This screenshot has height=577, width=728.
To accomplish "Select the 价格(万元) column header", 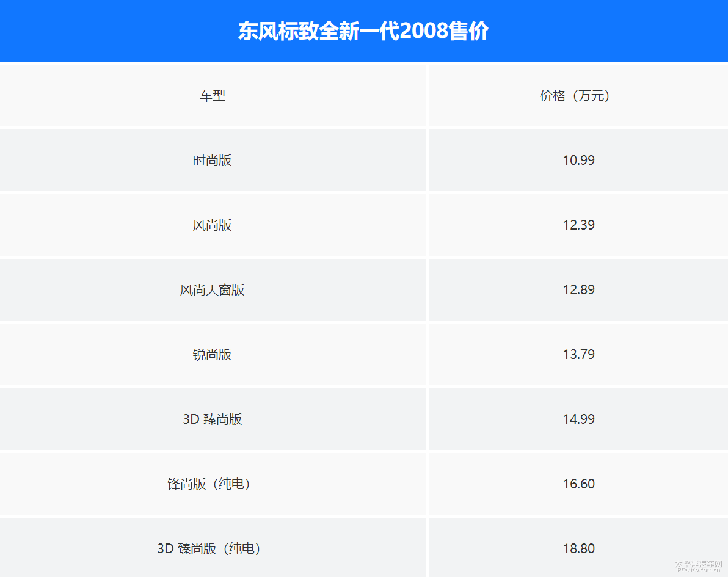I will (578, 96).
